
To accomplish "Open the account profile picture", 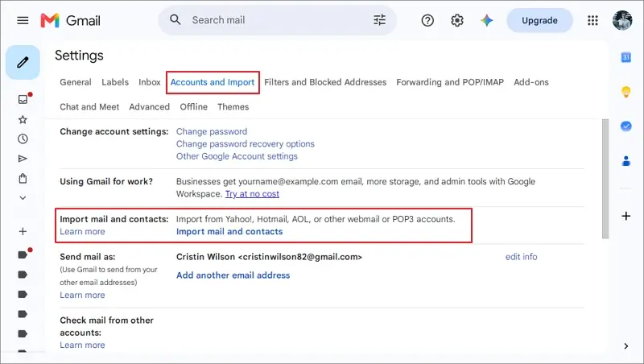I will [x=622, y=20].
